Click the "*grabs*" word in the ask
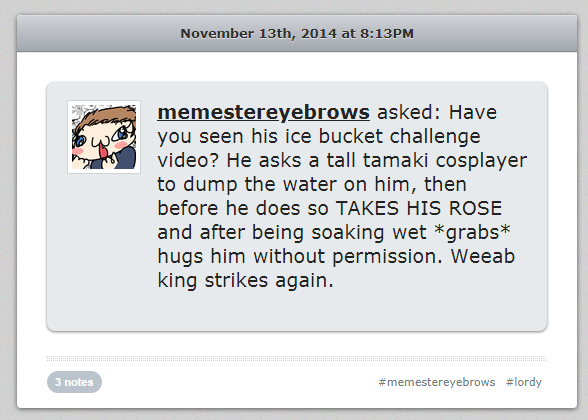This screenshot has width=588, height=420. (x=472, y=232)
